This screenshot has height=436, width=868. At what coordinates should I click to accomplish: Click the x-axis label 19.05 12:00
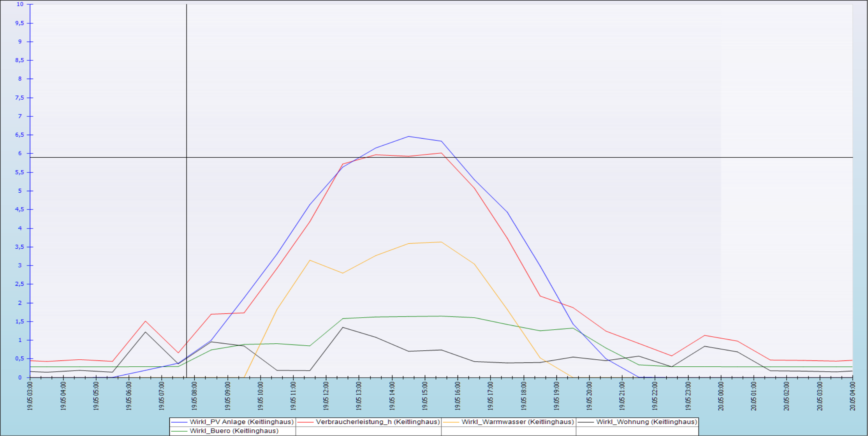[326, 396]
